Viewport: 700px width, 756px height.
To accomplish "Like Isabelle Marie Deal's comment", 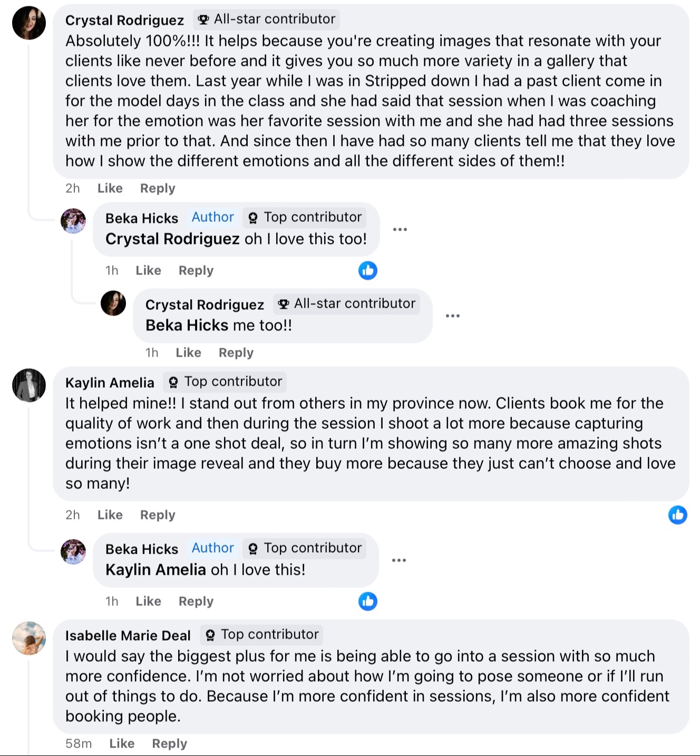I will (122, 744).
